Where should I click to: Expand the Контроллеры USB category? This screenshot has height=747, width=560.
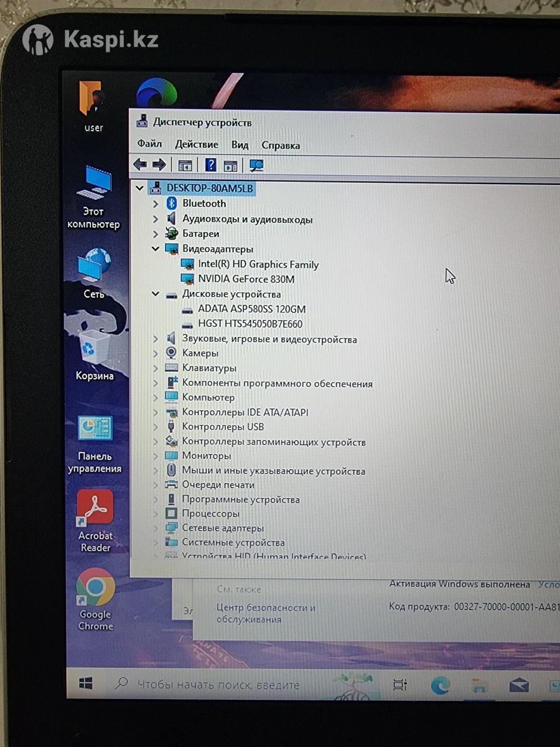click(156, 426)
